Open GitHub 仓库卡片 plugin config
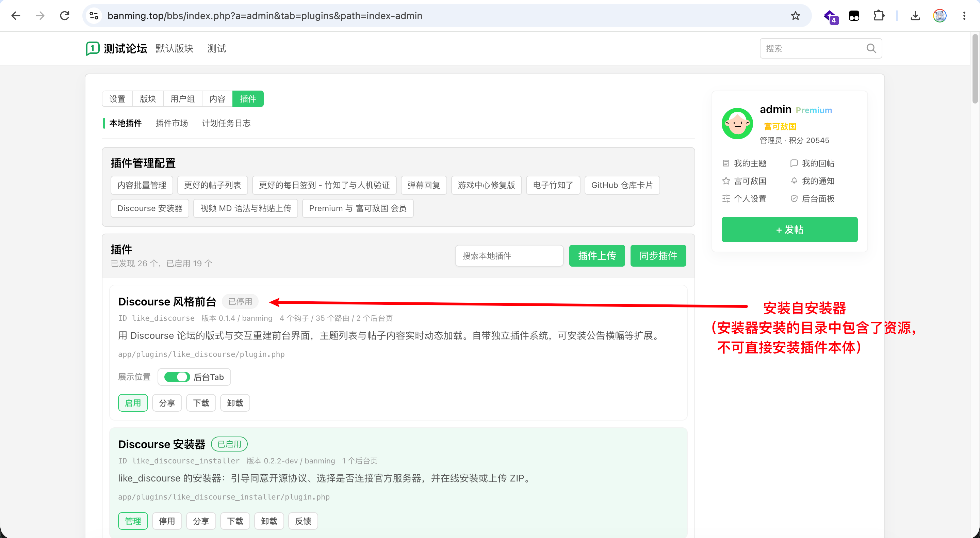980x538 pixels. coord(622,185)
